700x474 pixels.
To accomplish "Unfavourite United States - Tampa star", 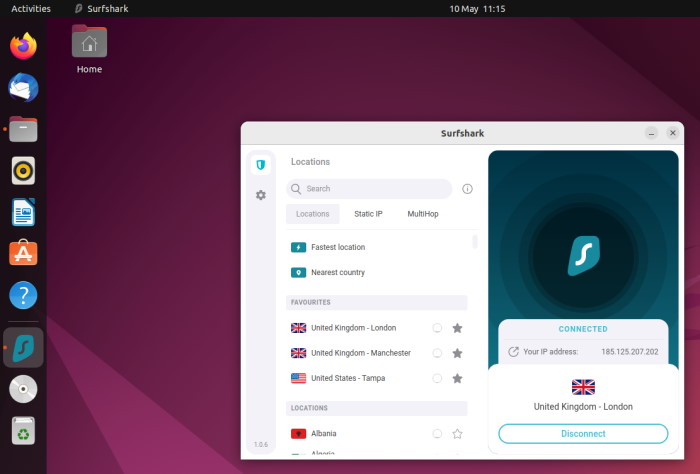I will [x=457, y=378].
